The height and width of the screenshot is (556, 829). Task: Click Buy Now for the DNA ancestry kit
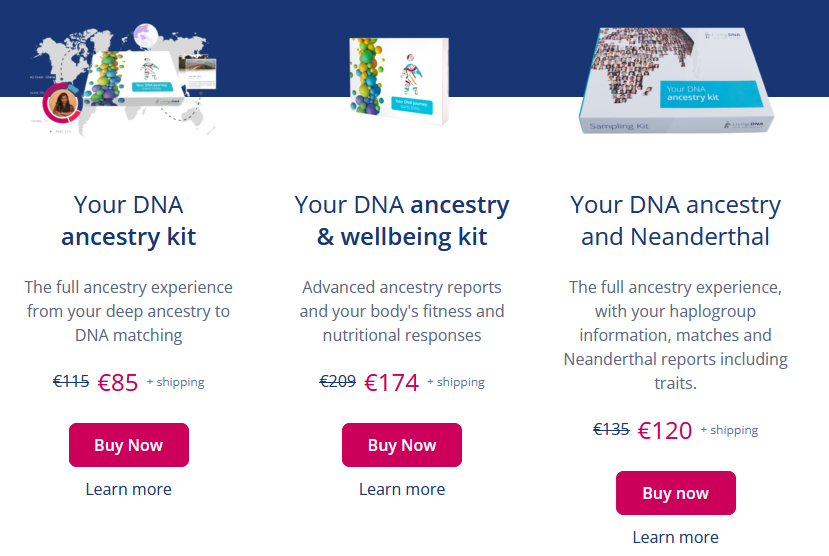[x=128, y=444]
